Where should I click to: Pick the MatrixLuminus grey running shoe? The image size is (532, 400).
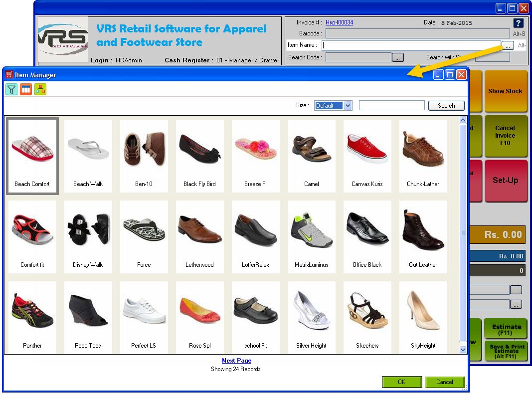pos(312,237)
